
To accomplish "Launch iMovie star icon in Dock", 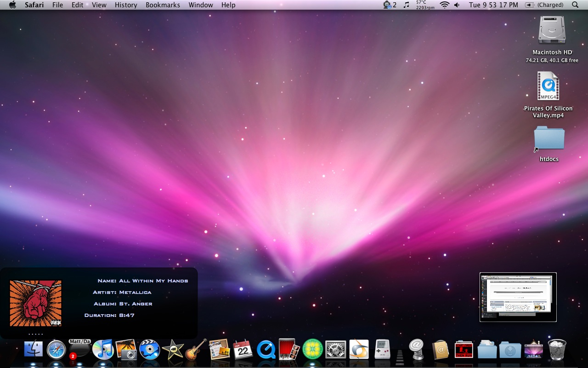I will pos(173,350).
